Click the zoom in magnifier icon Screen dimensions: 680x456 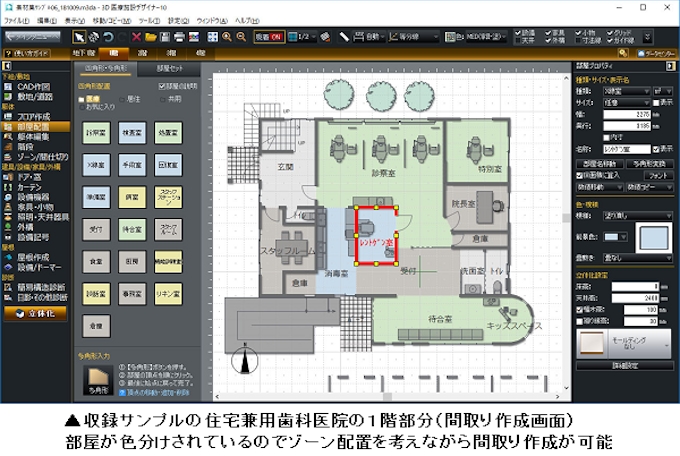click(x=227, y=36)
